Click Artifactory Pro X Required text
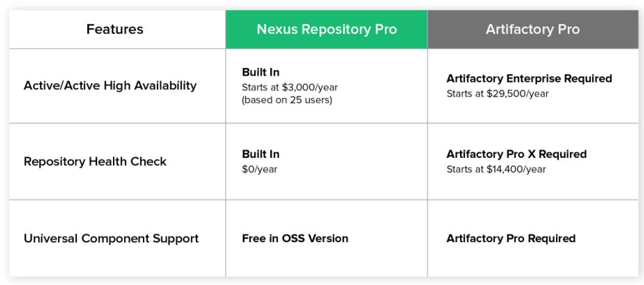The height and width of the screenshot is (285, 644). 516,154
